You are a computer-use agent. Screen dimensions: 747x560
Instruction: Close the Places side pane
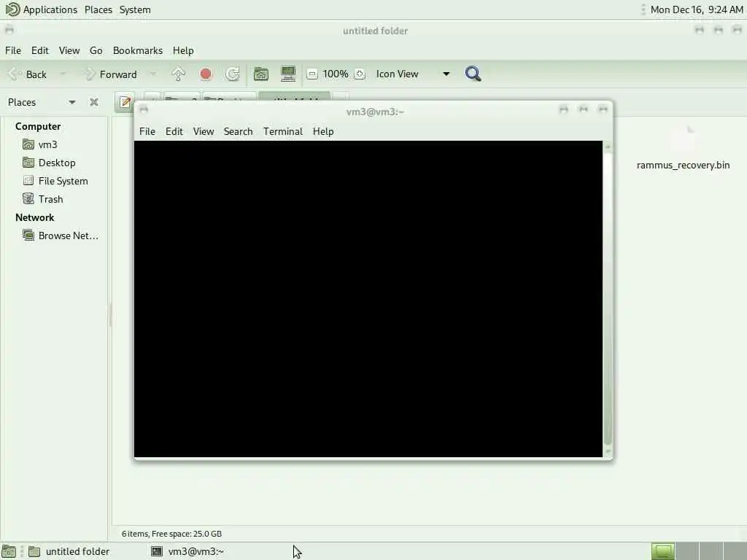(x=94, y=102)
